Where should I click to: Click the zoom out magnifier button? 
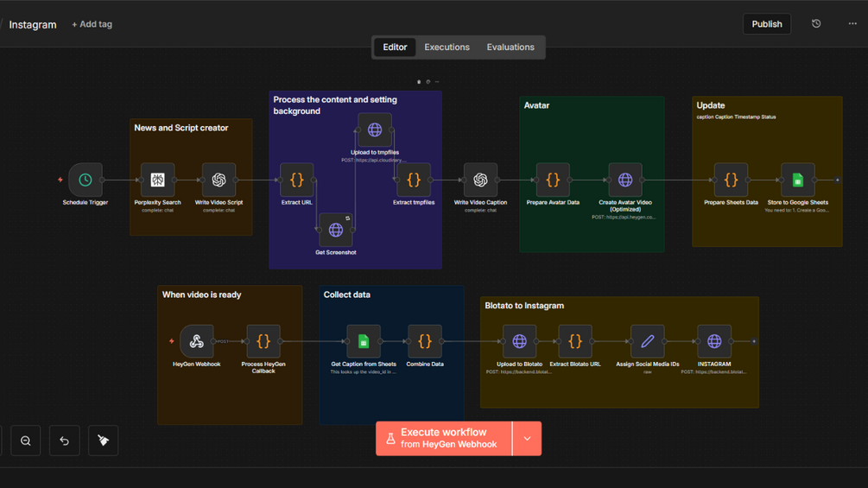tap(25, 440)
